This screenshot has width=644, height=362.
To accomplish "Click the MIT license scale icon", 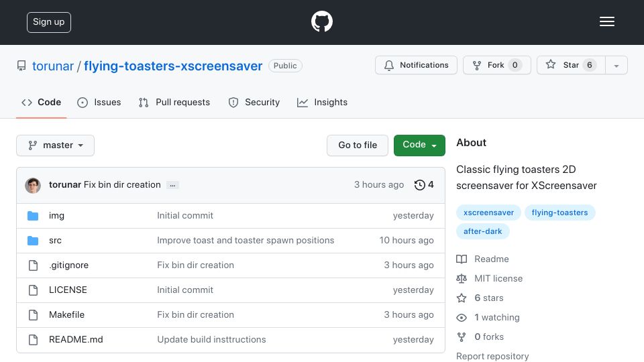I will coord(462,279).
